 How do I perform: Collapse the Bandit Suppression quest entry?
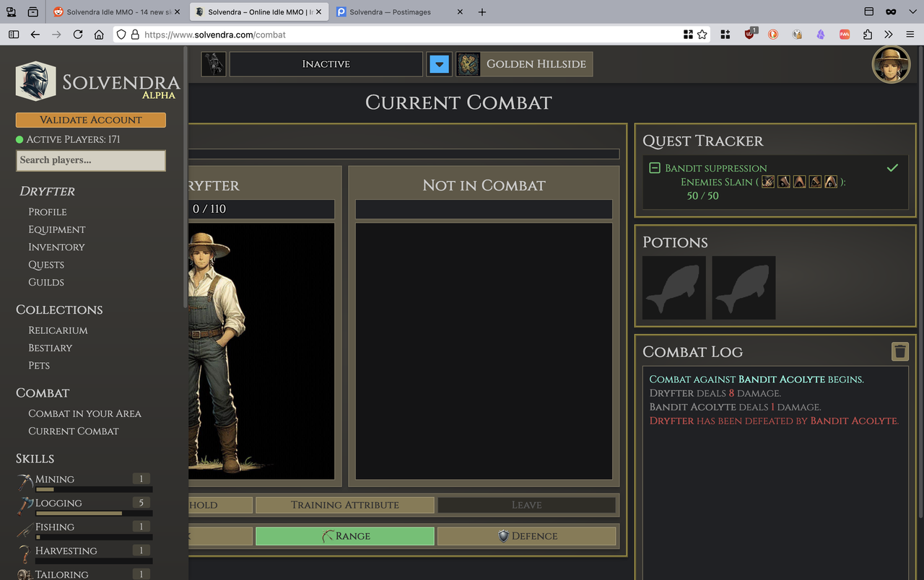click(x=654, y=167)
